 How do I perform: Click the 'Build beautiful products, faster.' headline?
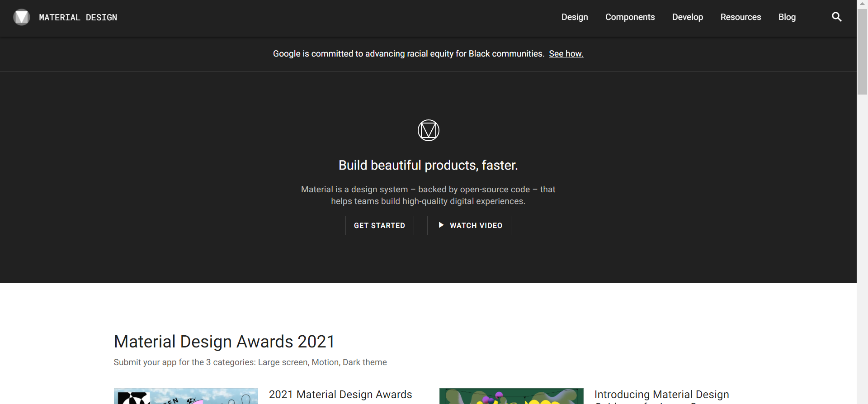[x=428, y=165]
